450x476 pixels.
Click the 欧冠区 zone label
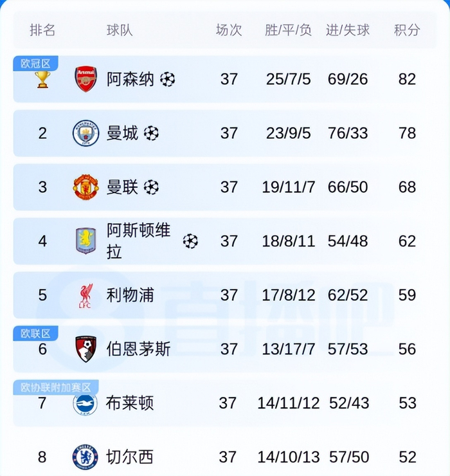click(x=35, y=64)
